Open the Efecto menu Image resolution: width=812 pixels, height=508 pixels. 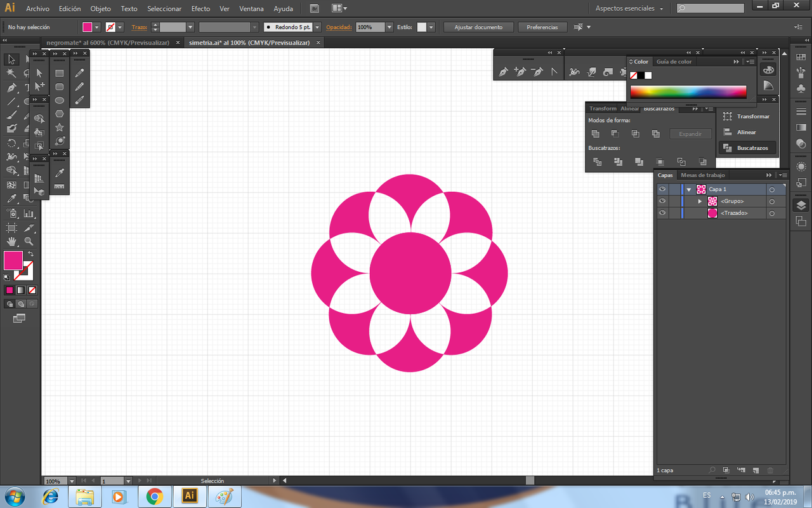pyautogui.click(x=200, y=9)
